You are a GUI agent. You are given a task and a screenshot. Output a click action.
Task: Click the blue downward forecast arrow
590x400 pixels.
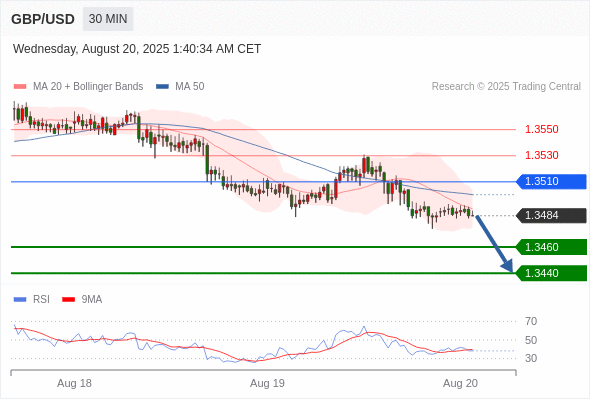tap(494, 244)
